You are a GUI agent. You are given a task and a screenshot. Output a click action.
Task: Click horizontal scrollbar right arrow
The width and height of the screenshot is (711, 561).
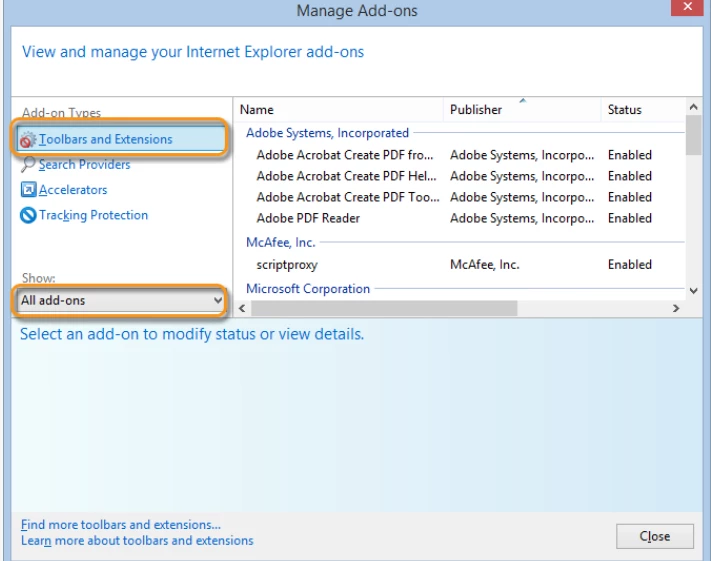pyautogui.click(x=676, y=308)
